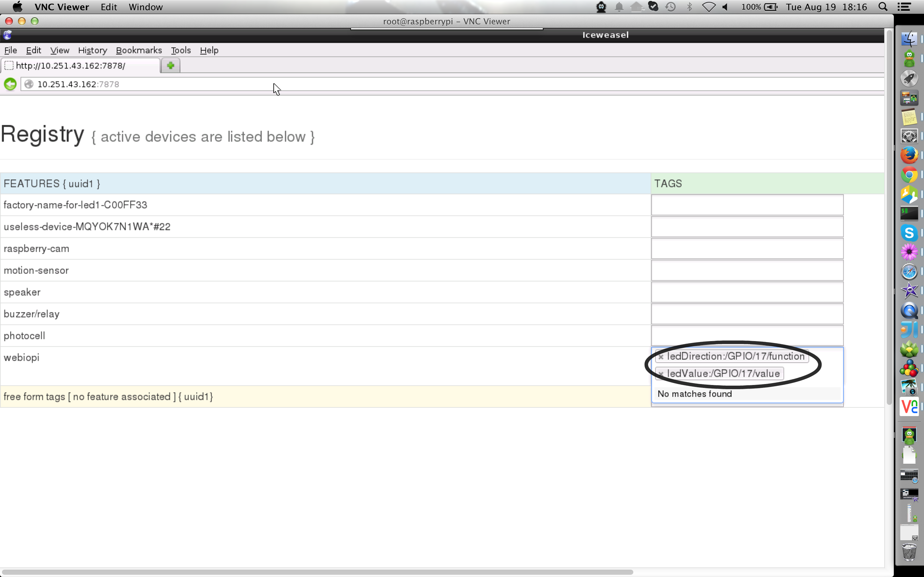Click the tags field for raspberry-cam
This screenshot has width=924, height=577.
coord(747,248)
